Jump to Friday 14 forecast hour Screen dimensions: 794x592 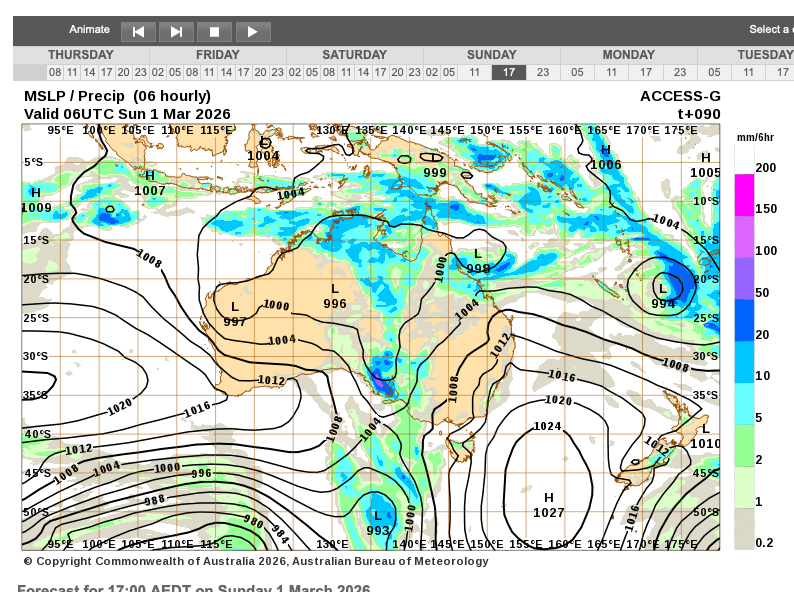click(x=226, y=72)
